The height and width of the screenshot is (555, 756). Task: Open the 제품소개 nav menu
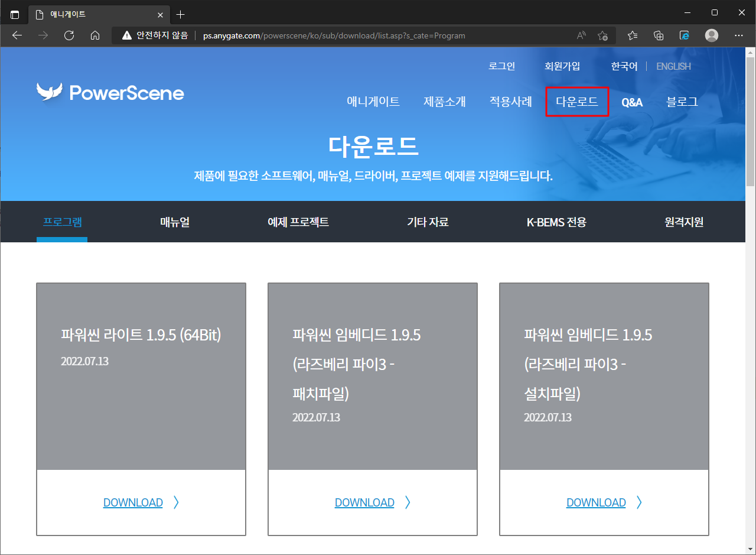coord(445,102)
